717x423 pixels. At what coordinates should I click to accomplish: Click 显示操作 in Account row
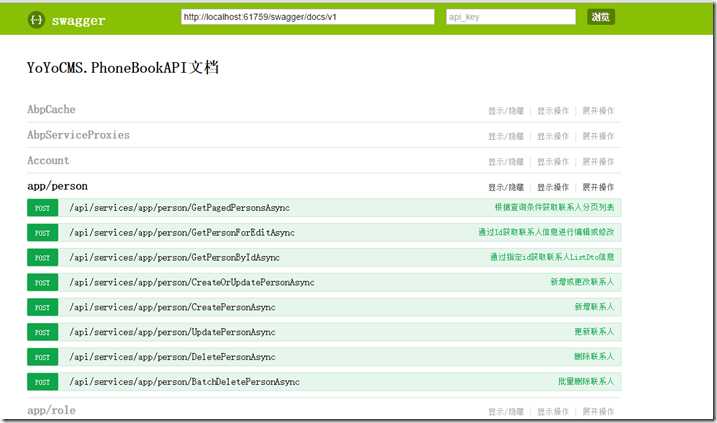(553, 162)
